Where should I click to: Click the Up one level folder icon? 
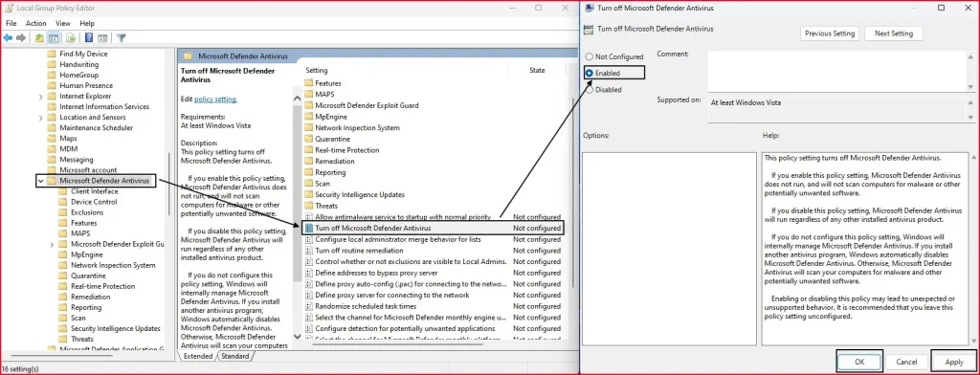pyautogui.click(x=39, y=38)
